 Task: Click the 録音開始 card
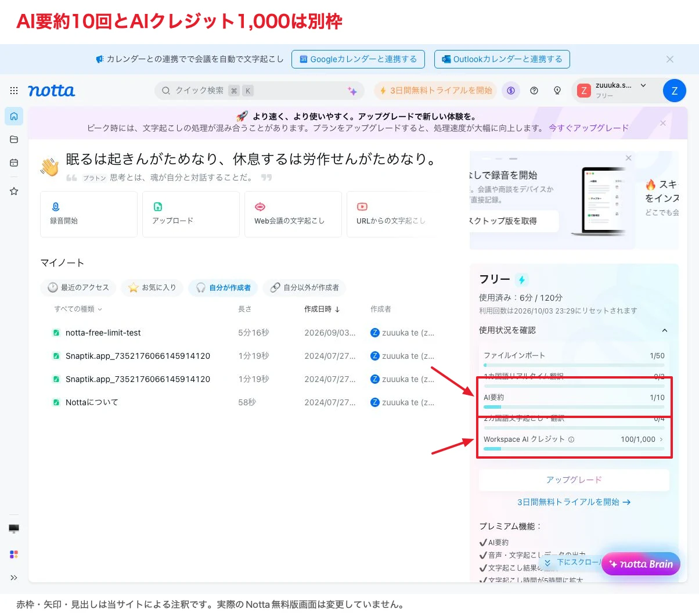click(x=89, y=214)
